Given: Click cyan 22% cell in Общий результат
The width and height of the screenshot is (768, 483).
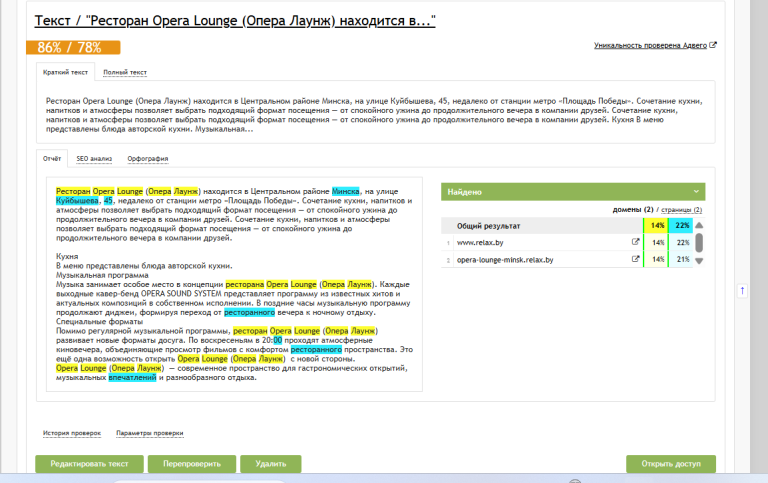Looking at the screenshot, I should 681,225.
